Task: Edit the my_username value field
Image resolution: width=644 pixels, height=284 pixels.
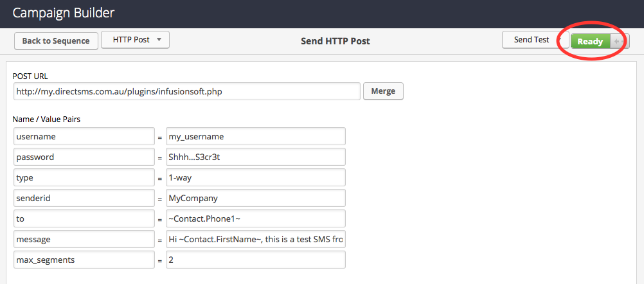Action: click(x=255, y=137)
